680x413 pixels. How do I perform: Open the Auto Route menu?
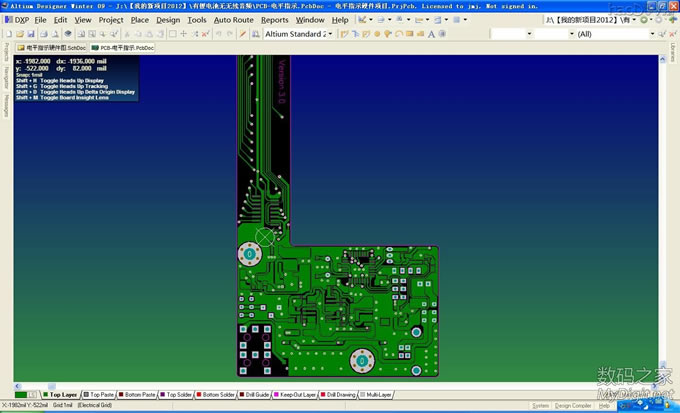click(233, 19)
